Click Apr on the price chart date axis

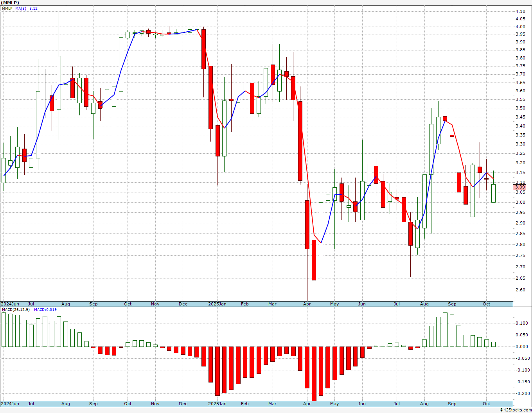click(x=307, y=304)
